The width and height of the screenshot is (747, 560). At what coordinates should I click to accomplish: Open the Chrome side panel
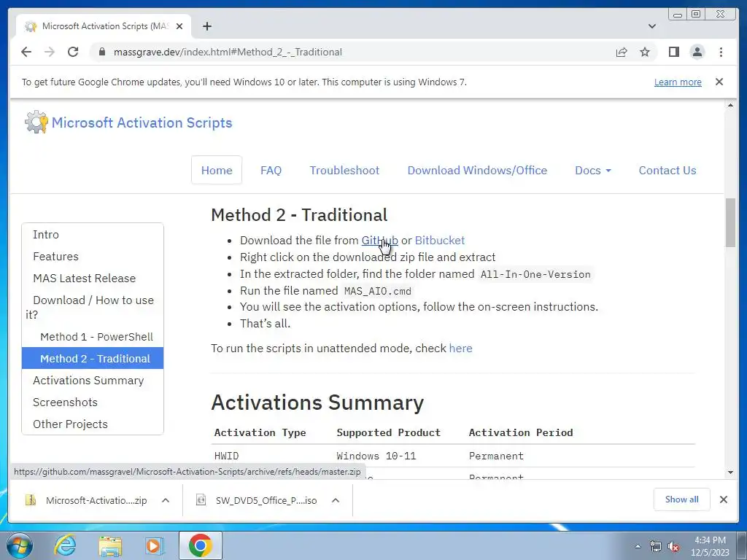[x=673, y=52]
